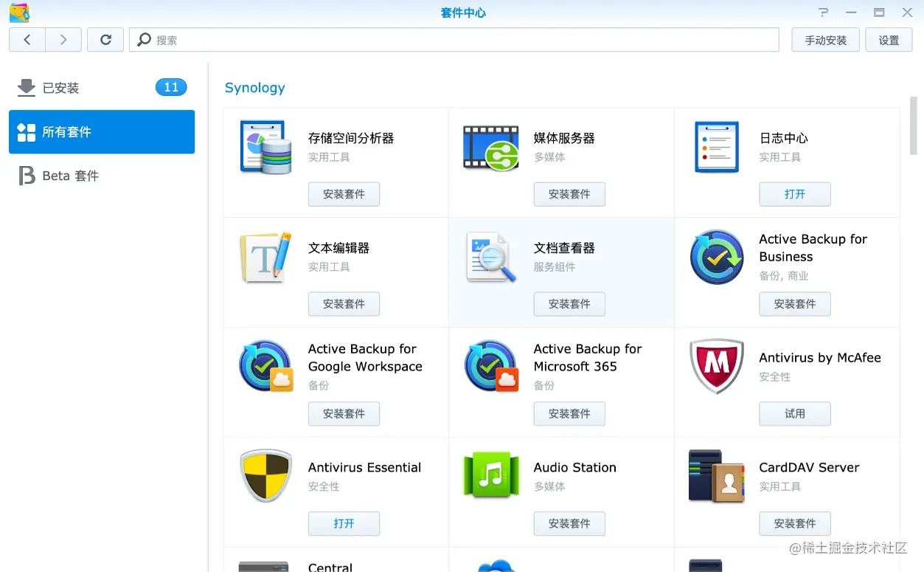Click the Antivirus Essential title text
Viewport: 924px width, 572px height.
[364, 467]
